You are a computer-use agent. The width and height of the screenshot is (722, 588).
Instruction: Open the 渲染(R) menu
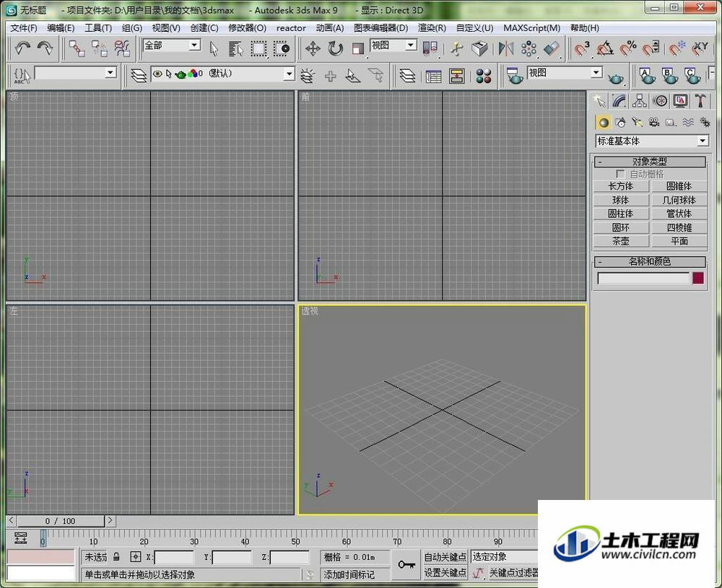(432, 28)
